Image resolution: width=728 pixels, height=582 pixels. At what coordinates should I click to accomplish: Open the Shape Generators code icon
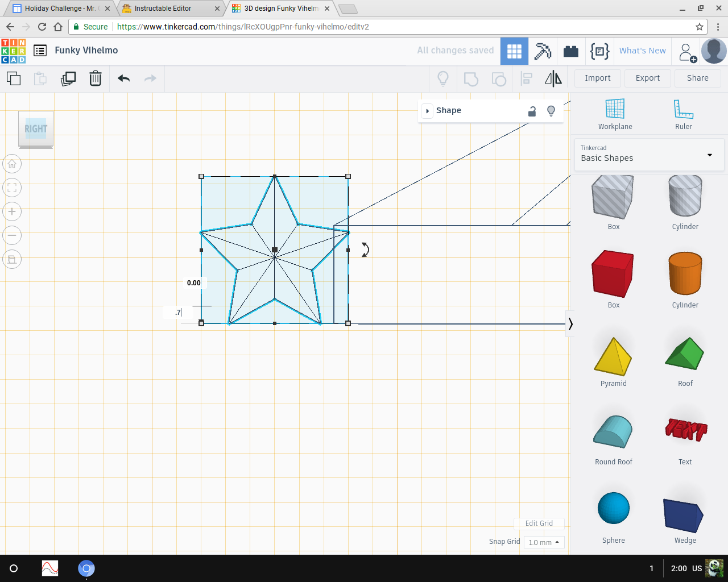pyautogui.click(x=599, y=51)
